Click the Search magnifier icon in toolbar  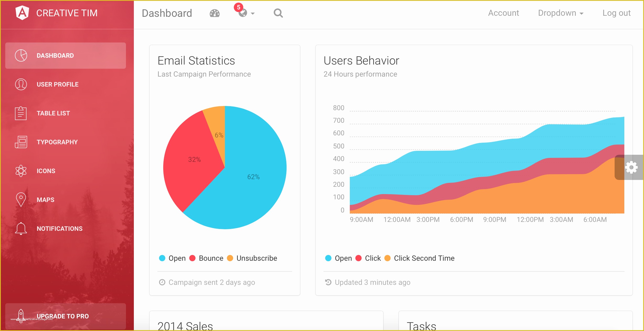[278, 13]
